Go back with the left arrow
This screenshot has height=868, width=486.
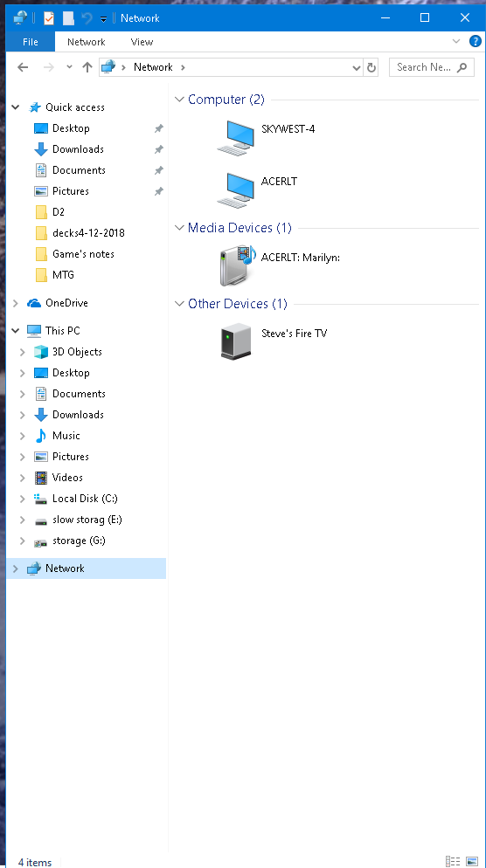(x=23, y=67)
